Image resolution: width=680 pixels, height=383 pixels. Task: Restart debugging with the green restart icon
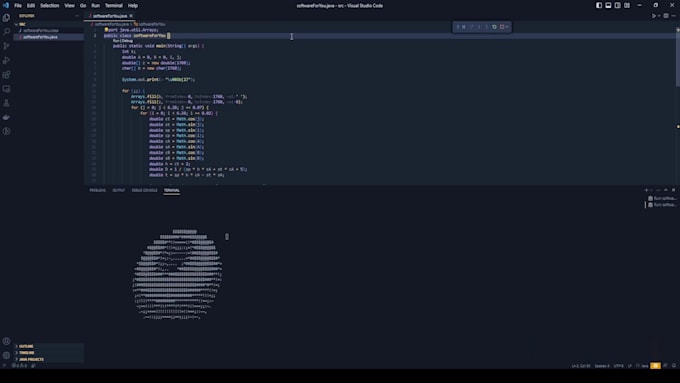[494, 27]
